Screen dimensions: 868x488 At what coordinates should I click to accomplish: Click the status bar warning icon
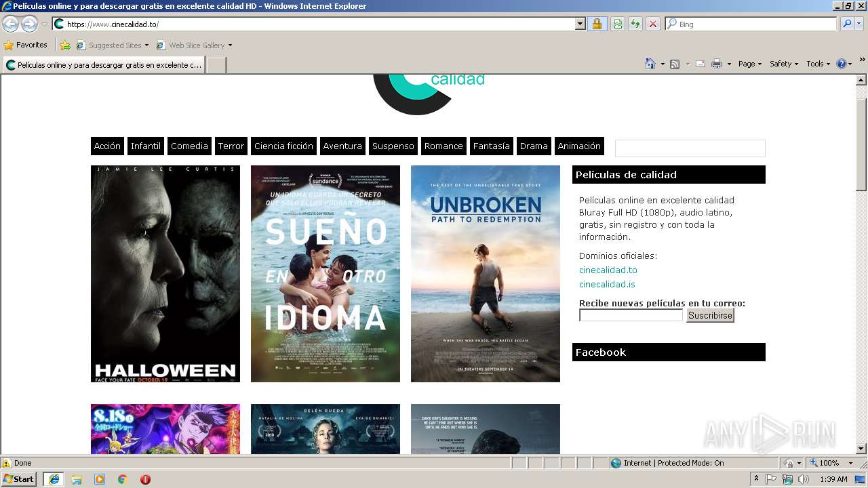(7, 463)
